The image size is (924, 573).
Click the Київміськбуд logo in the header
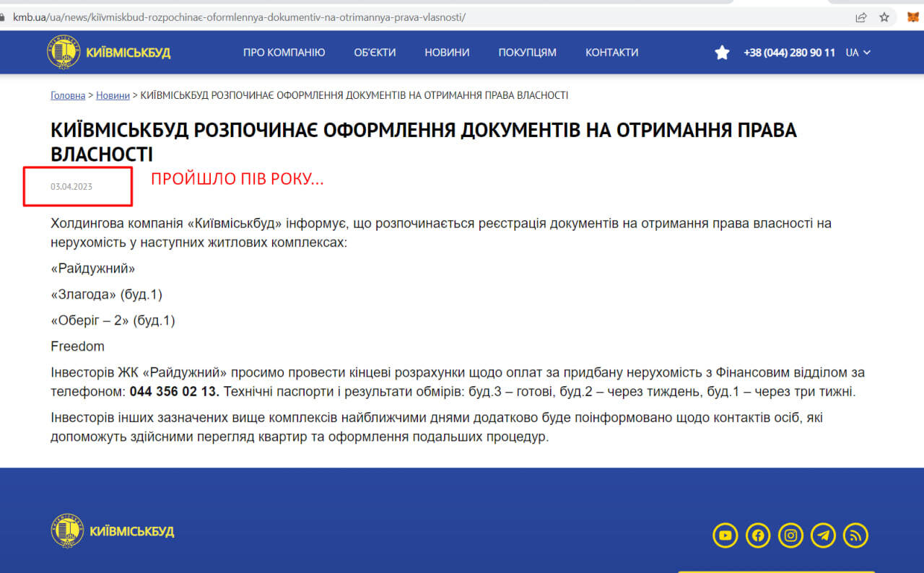(109, 52)
